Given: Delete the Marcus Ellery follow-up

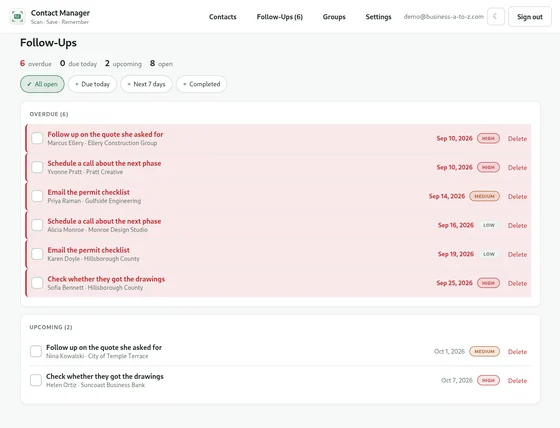Looking at the screenshot, I should click(517, 139).
